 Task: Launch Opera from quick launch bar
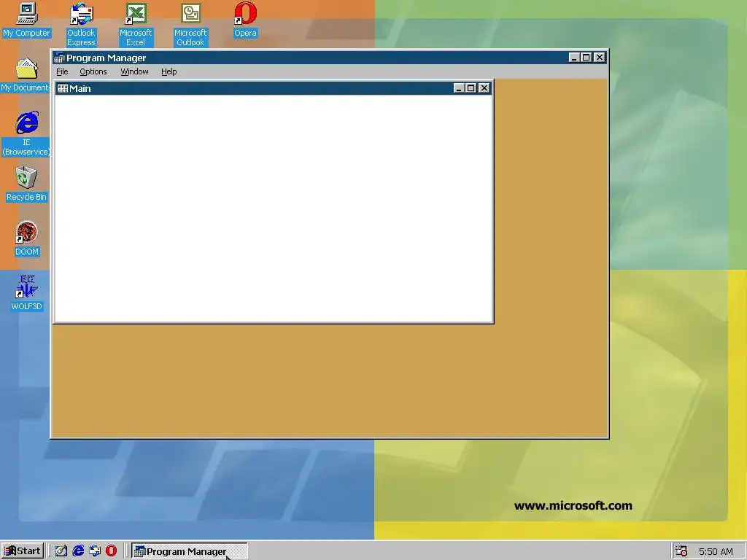click(112, 551)
